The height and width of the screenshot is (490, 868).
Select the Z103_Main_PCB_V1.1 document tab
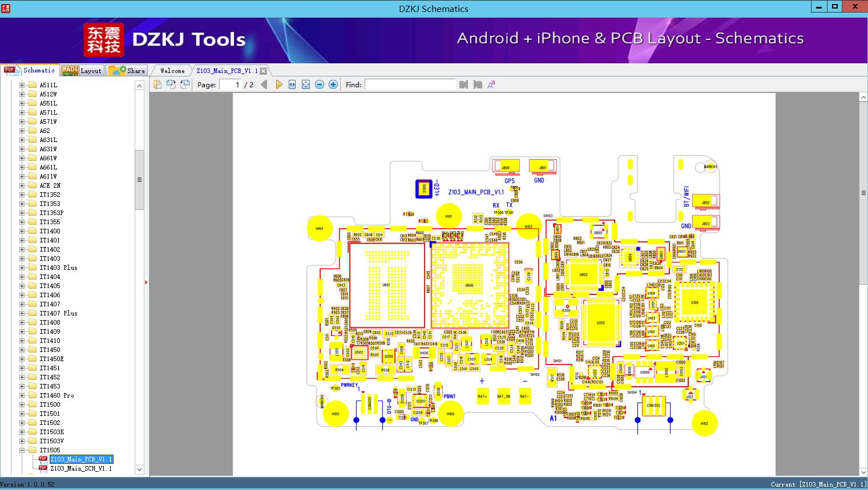coord(227,71)
